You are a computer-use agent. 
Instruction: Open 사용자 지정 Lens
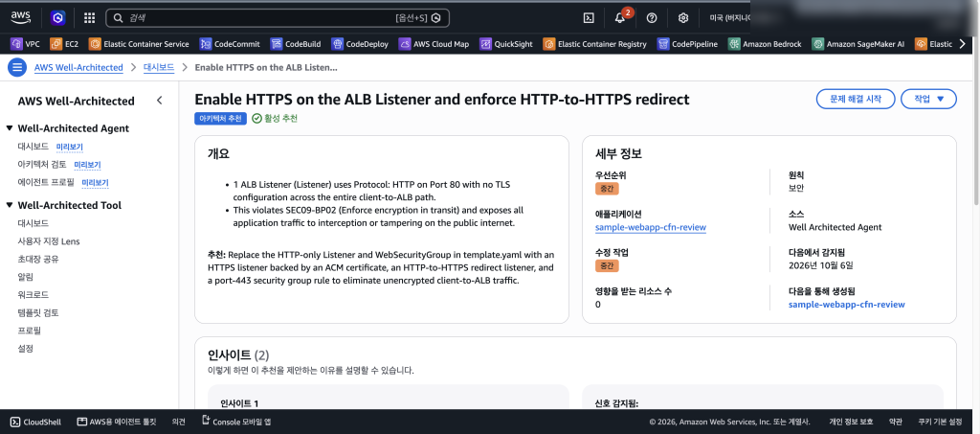point(49,240)
